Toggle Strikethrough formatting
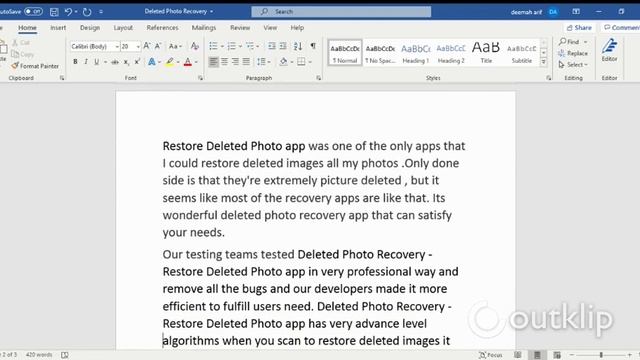Screen dimensions: 640x360 click(115, 62)
